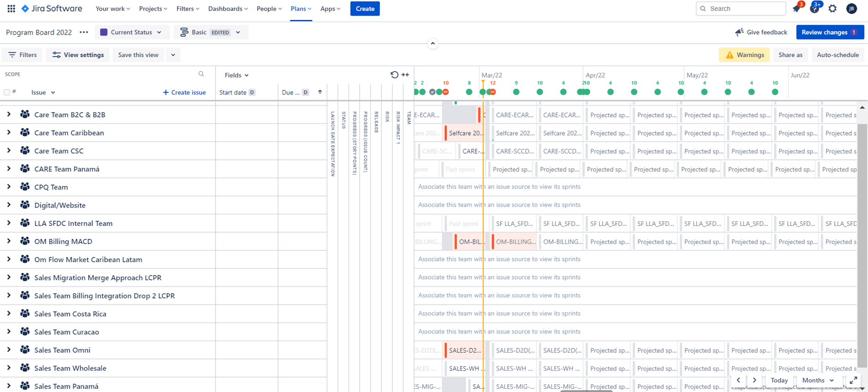
Task: Click the reset column widths icon
Action: 394,75
